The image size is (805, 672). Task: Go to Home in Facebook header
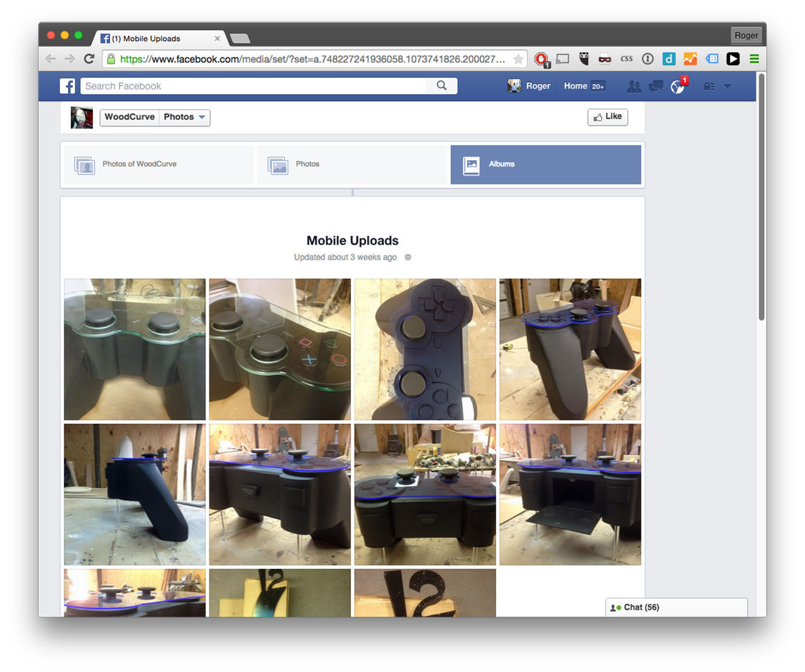575,86
